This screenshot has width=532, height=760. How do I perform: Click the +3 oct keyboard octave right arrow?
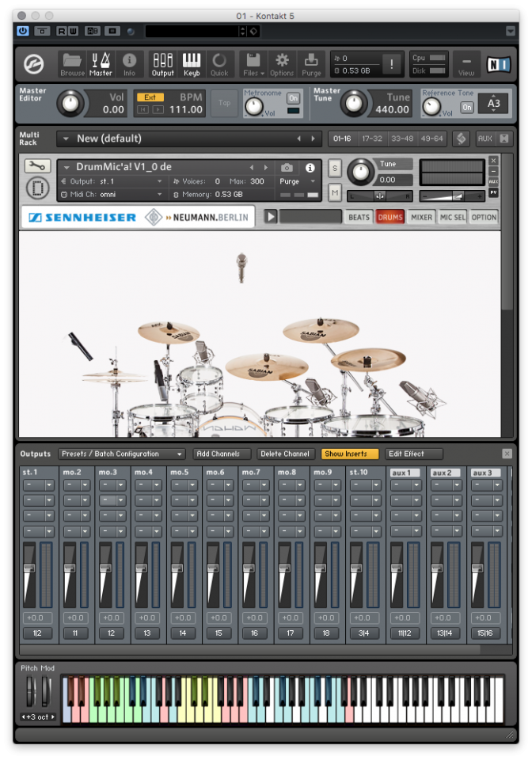point(53,717)
